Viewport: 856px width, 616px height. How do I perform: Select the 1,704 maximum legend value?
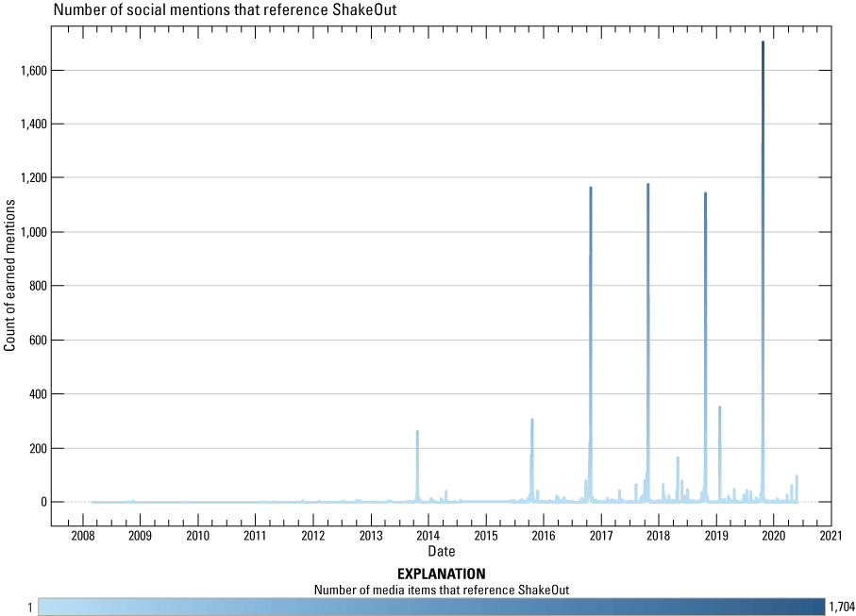839,607
